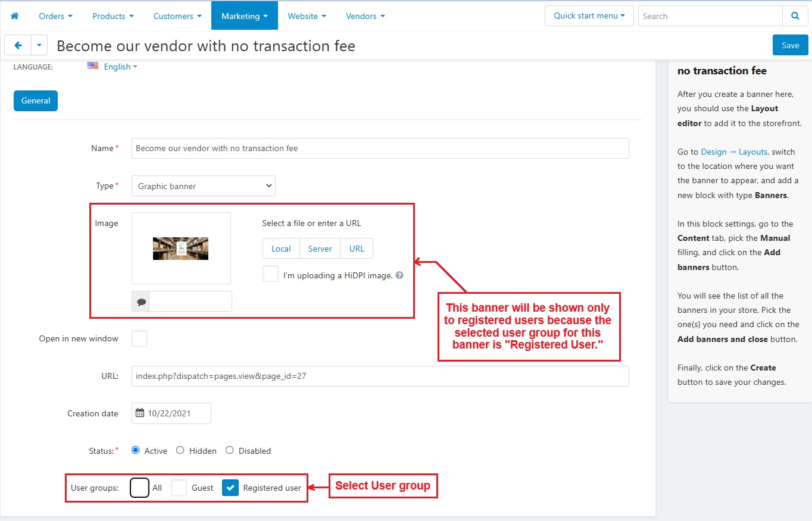This screenshot has height=521, width=812.
Task: Click the Save button
Action: pos(790,45)
